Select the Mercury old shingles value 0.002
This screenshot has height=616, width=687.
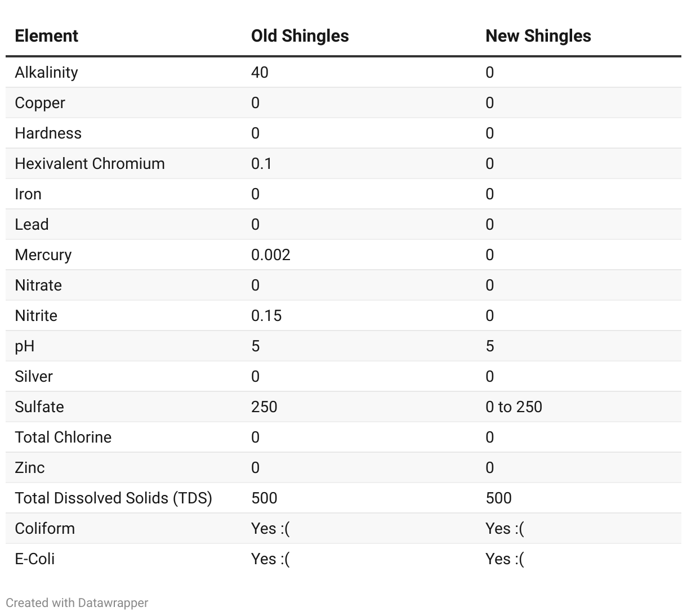coord(271,255)
